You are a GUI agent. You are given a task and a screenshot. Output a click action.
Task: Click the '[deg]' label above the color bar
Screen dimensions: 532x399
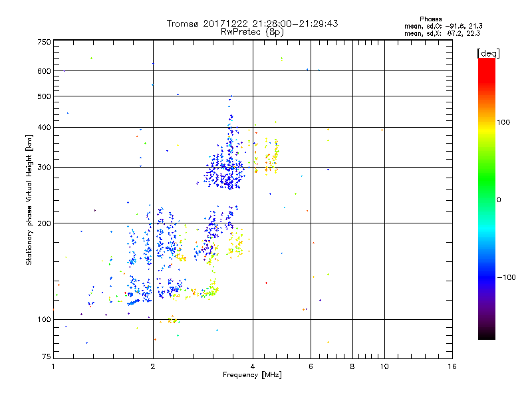point(488,53)
